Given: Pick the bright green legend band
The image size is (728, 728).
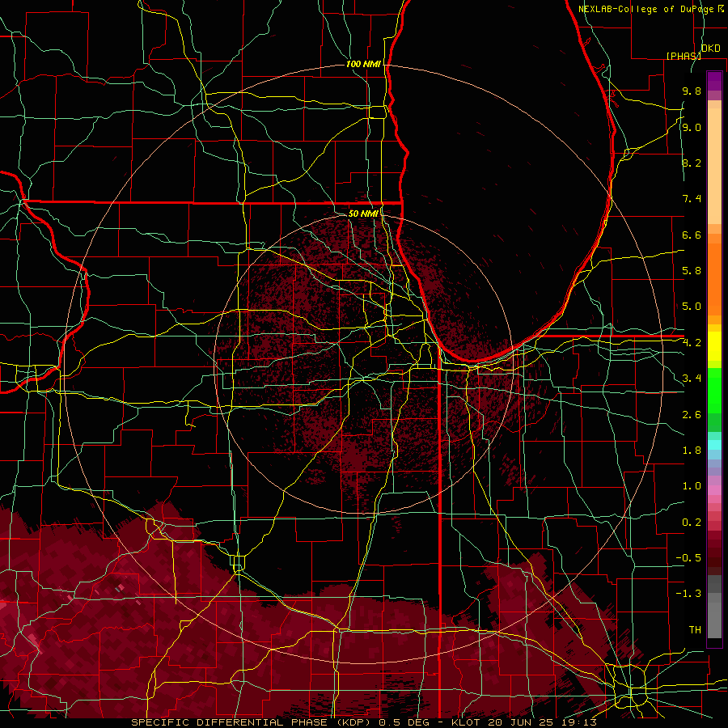Looking at the screenshot, I should click(714, 391).
